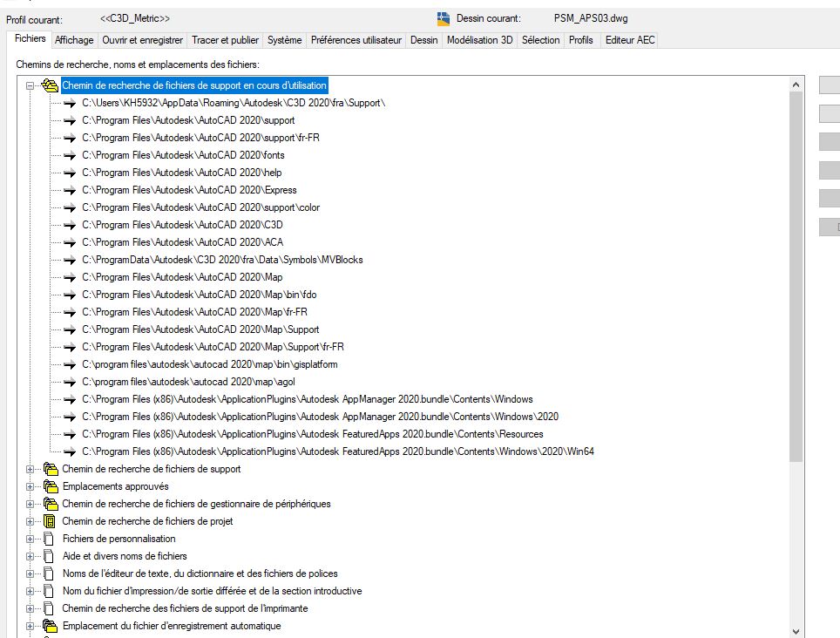Expand 'Fichiers de personnalisation' node

tap(30, 539)
